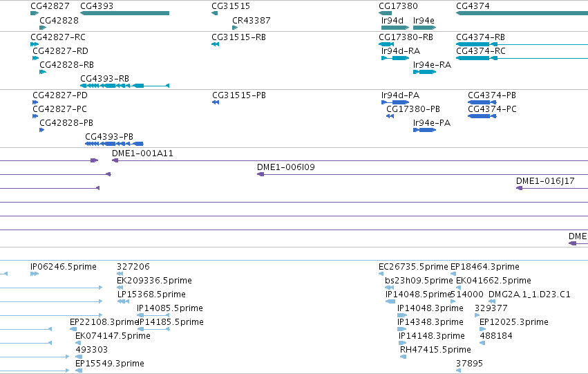The image size is (588, 374).
Task: Open the CG4374 gene label
Action: tap(473, 6)
